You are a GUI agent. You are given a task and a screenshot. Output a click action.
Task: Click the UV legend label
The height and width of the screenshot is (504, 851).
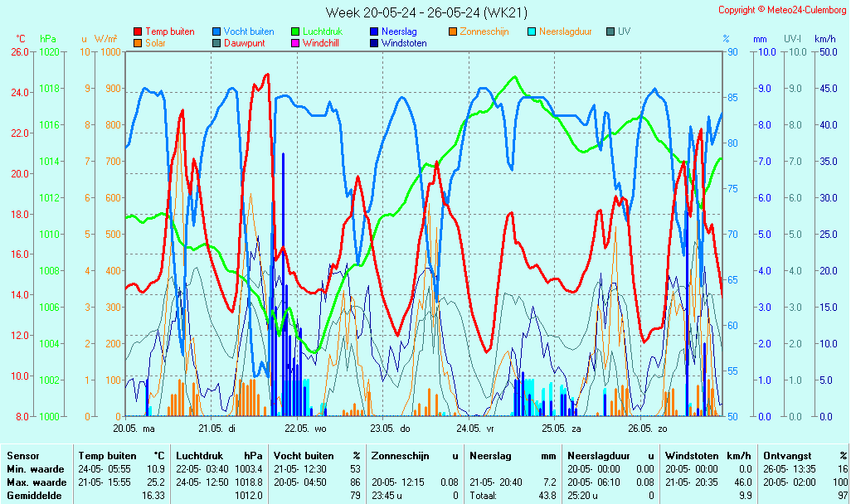pyautogui.click(x=624, y=31)
